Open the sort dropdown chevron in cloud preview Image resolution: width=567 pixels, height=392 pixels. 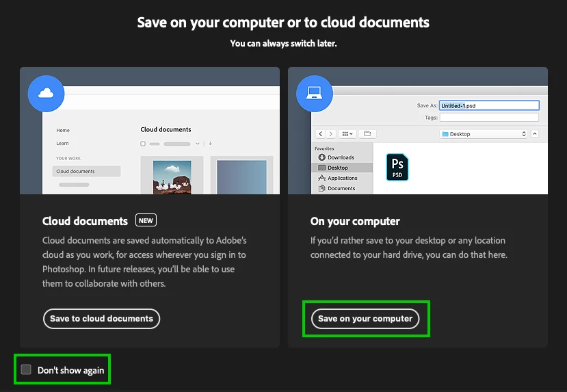198,144
